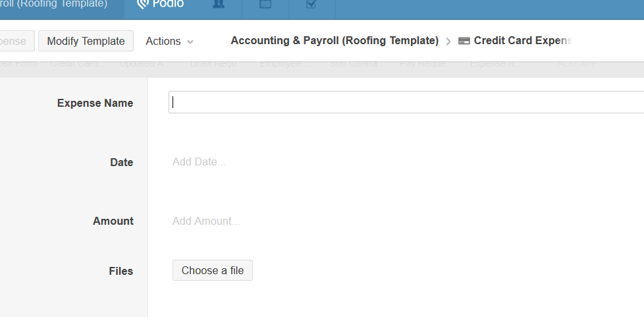The width and height of the screenshot is (644, 317).
Task: Click the Amount field label
Action: click(x=113, y=221)
